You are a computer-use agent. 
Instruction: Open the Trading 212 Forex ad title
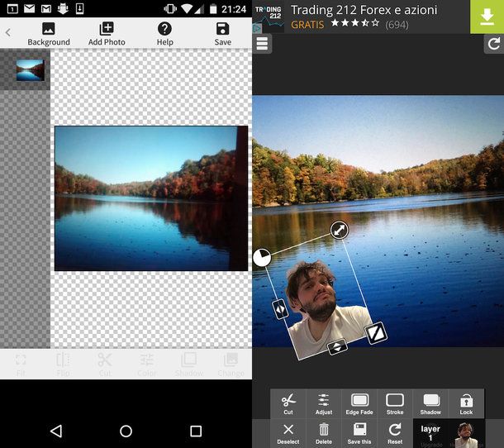(364, 10)
